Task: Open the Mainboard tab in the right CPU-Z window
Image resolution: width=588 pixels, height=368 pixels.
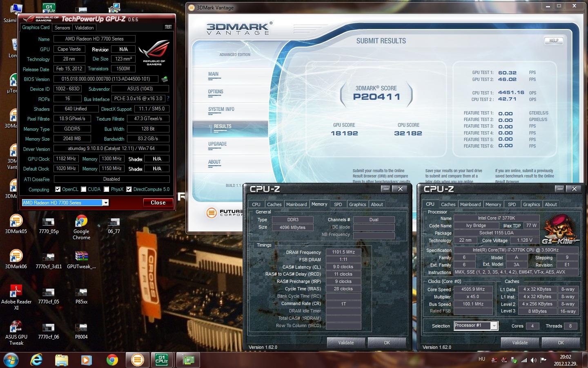Action: 470,204
